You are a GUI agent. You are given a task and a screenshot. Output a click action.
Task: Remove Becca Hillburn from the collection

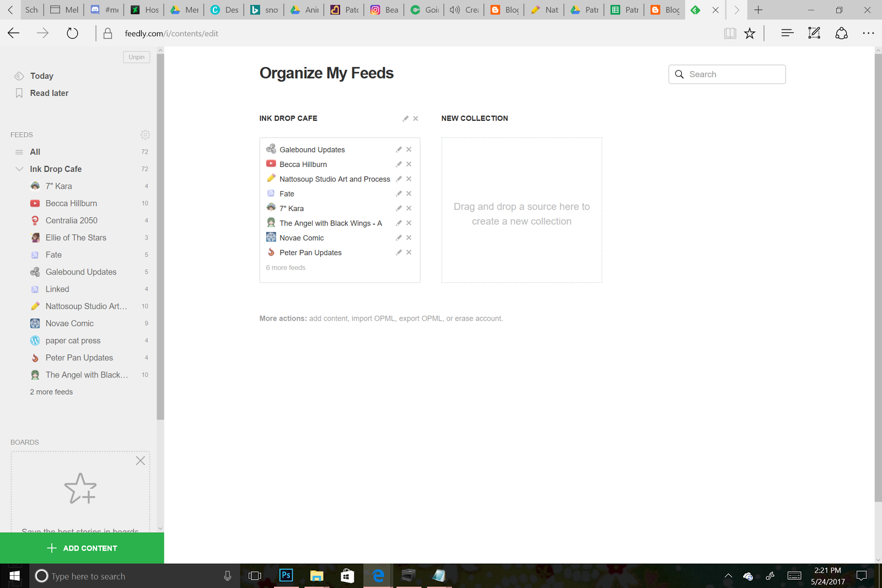(x=409, y=164)
